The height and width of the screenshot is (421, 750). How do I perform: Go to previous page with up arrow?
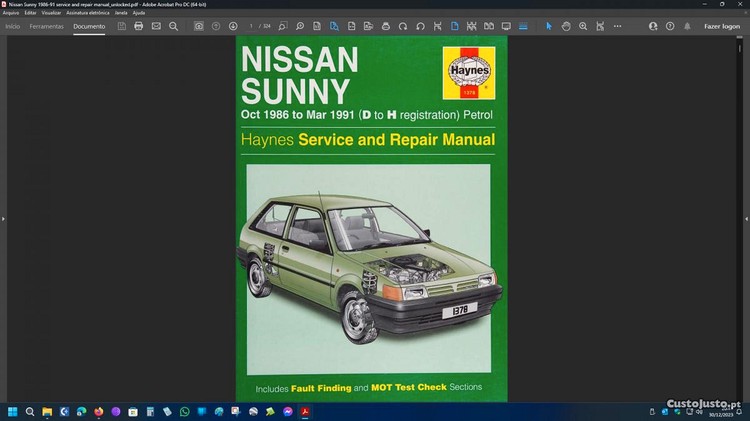point(216,26)
